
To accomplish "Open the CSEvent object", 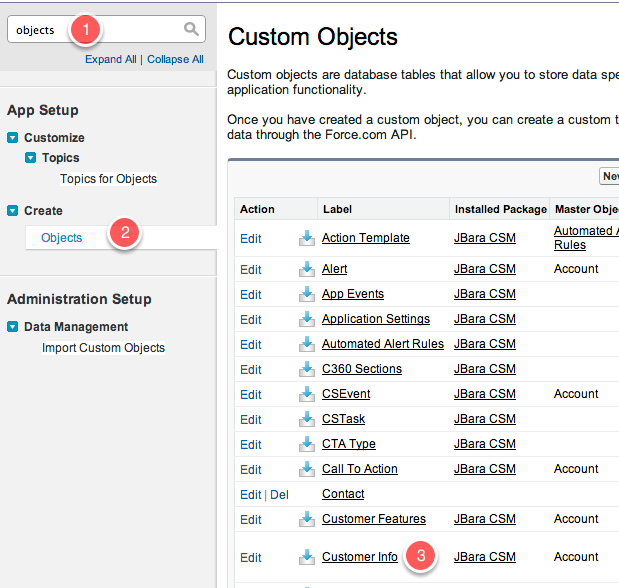I will point(346,394).
